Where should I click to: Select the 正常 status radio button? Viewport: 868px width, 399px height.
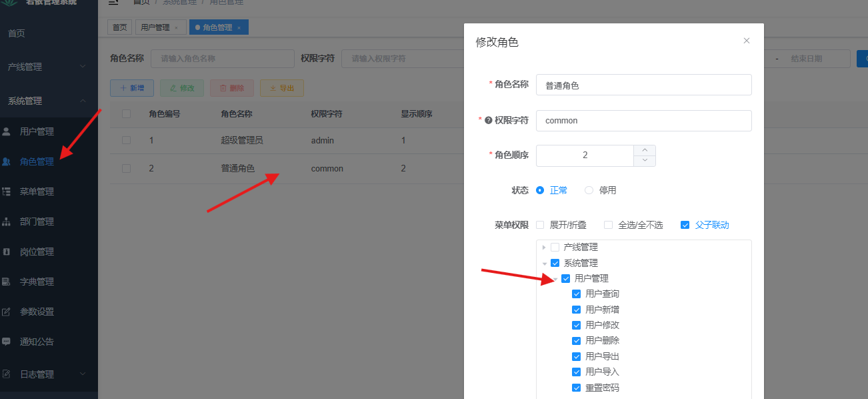[540, 190]
